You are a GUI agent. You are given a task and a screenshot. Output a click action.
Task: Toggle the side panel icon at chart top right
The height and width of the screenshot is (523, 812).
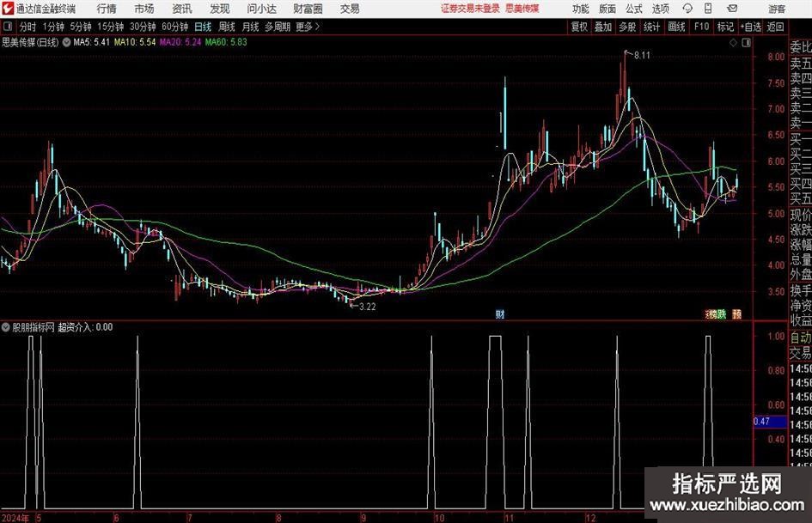click(x=746, y=43)
